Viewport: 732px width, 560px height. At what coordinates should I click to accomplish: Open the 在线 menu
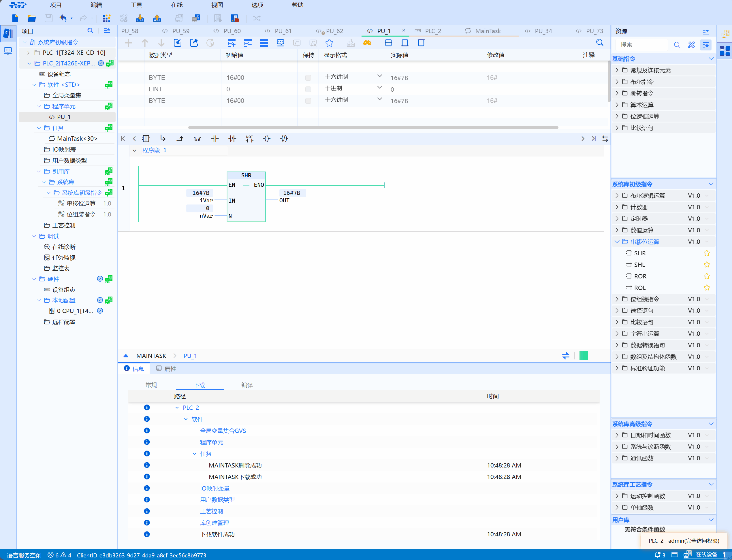(176, 5)
